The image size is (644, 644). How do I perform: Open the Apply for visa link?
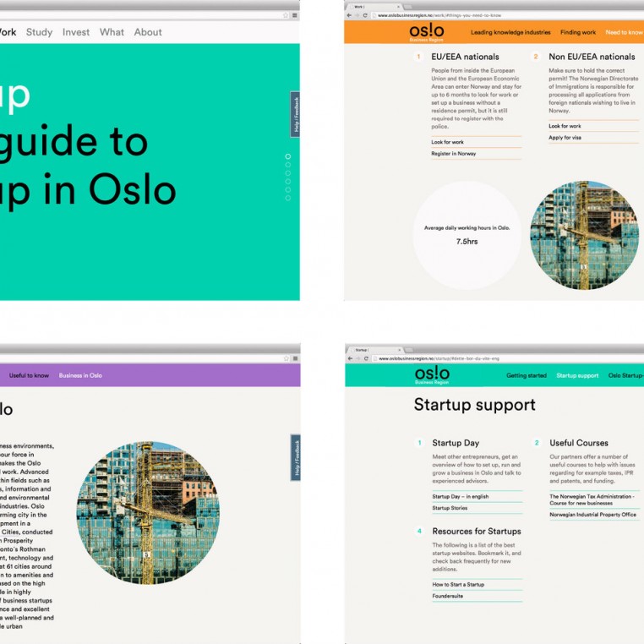tap(565, 138)
